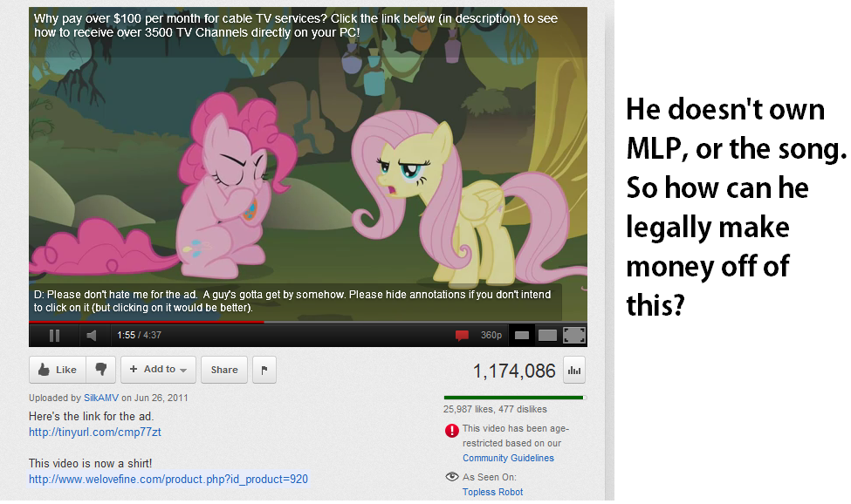
Task: Pause the video playback
Action: pyautogui.click(x=54, y=336)
